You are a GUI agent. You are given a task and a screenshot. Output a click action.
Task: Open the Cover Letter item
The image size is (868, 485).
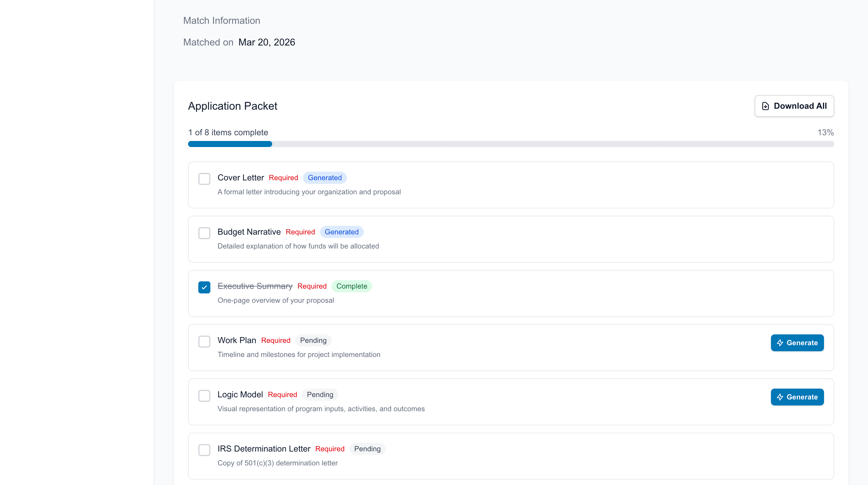point(511,185)
